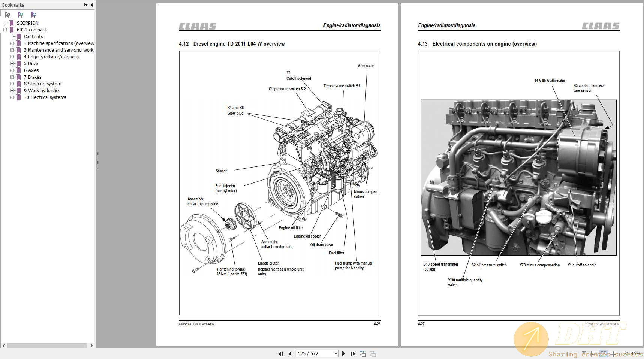Open the Contents bookmark
The image size is (644, 359).
point(33,37)
